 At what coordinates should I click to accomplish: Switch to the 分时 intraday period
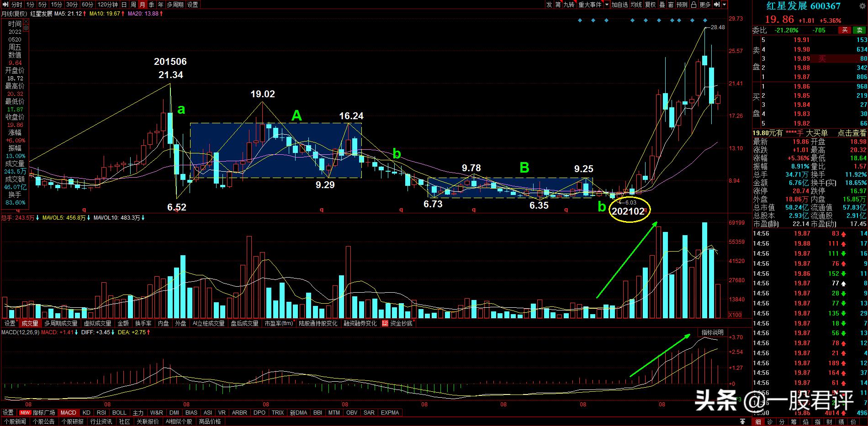pos(16,5)
